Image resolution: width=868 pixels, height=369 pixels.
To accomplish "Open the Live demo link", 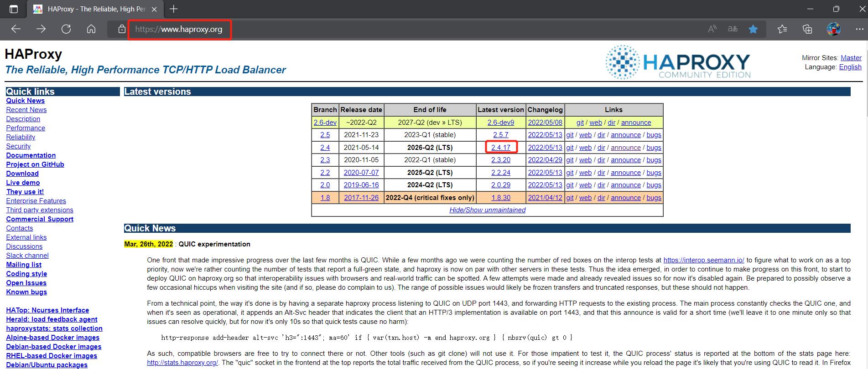I will pyautogui.click(x=23, y=183).
